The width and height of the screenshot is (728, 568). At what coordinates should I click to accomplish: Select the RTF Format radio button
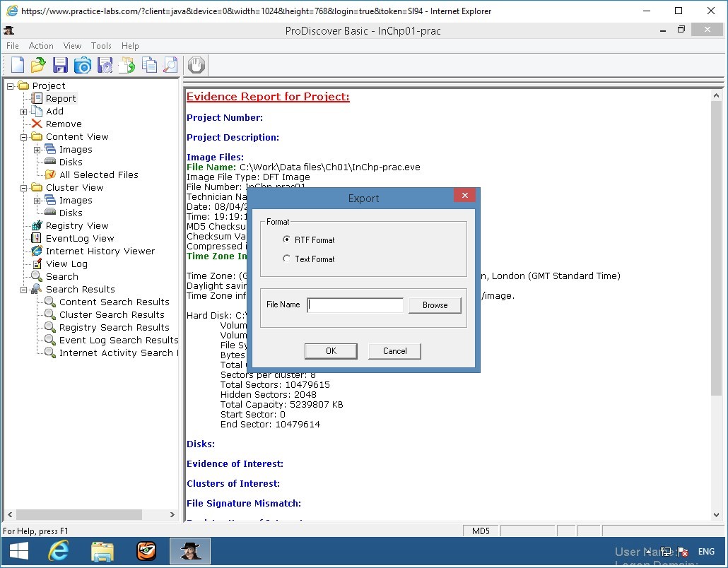click(286, 239)
